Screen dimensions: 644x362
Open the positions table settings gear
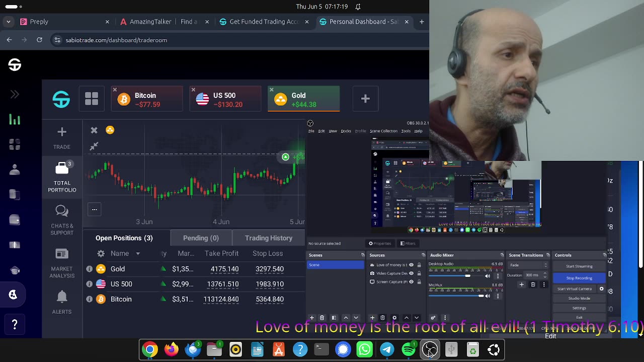(101, 253)
